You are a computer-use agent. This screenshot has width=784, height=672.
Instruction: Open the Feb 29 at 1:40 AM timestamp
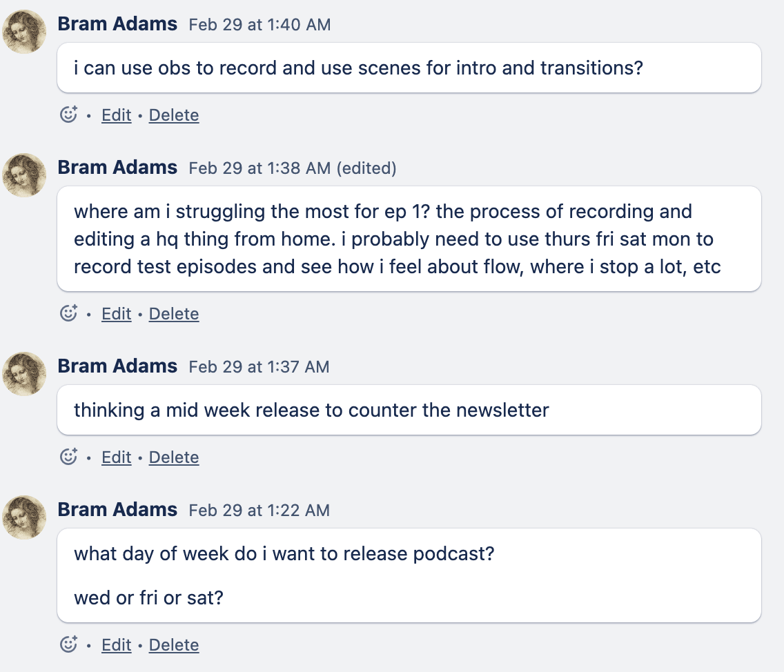(x=259, y=25)
